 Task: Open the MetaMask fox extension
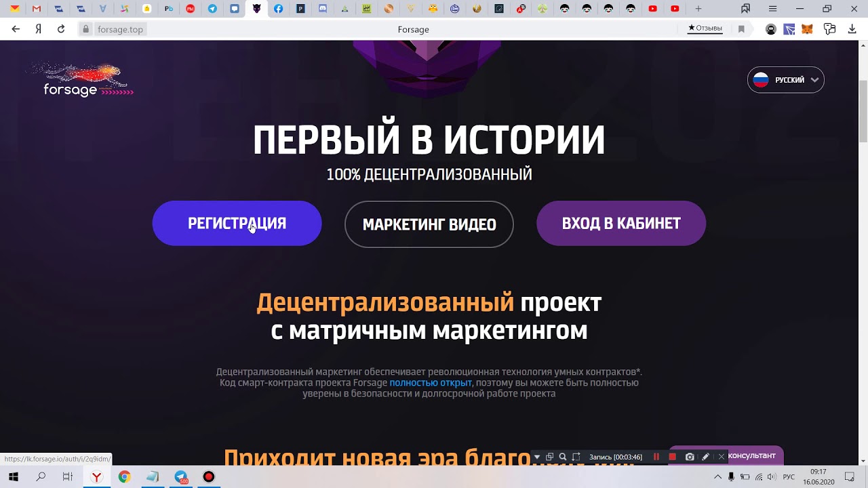click(x=807, y=29)
